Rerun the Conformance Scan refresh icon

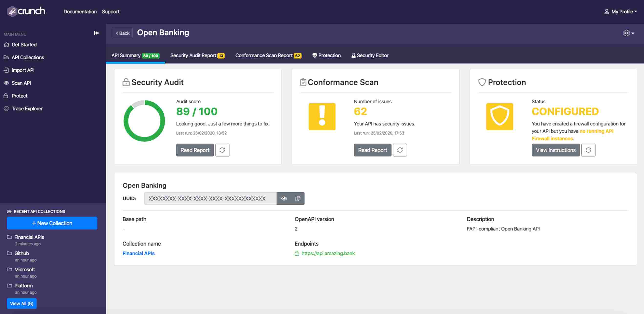click(399, 150)
